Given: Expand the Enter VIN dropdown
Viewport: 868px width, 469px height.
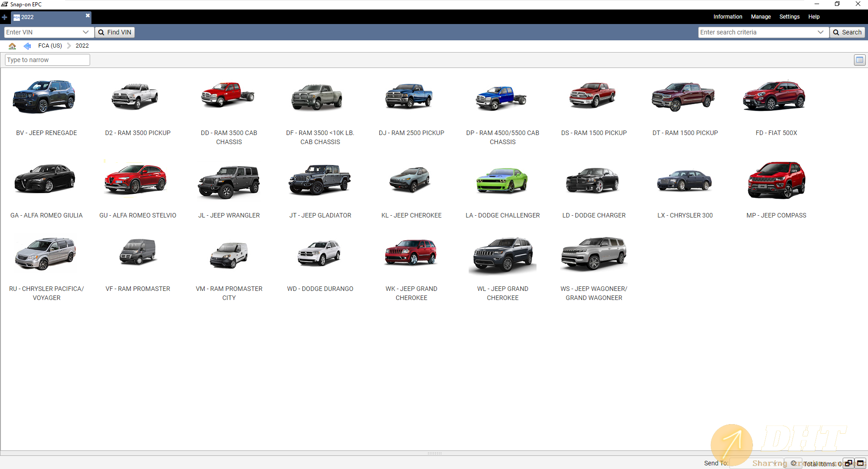Looking at the screenshot, I should click(x=86, y=32).
